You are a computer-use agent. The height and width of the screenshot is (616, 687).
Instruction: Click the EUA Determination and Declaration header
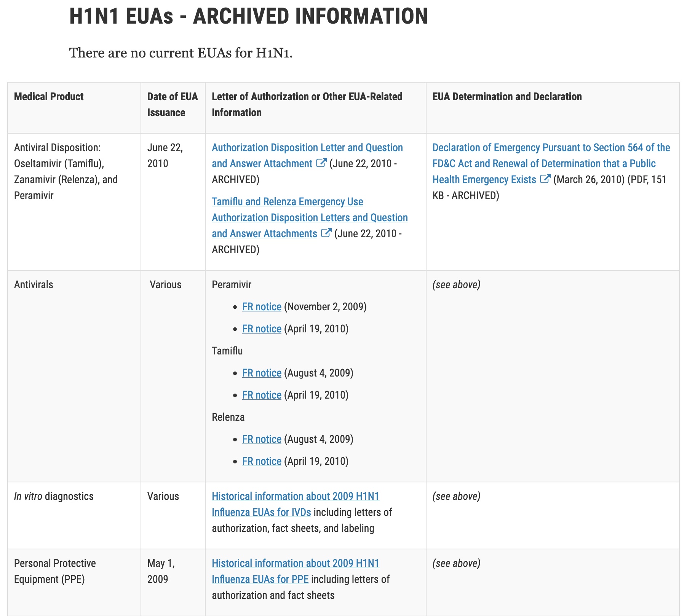pyautogui.click(x=507, y=97)
